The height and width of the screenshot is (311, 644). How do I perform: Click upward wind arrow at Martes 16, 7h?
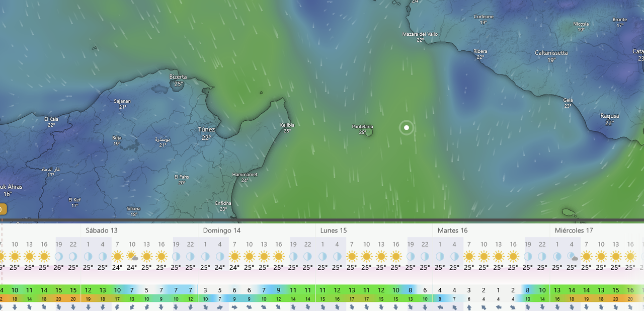[x=469, y=307]
